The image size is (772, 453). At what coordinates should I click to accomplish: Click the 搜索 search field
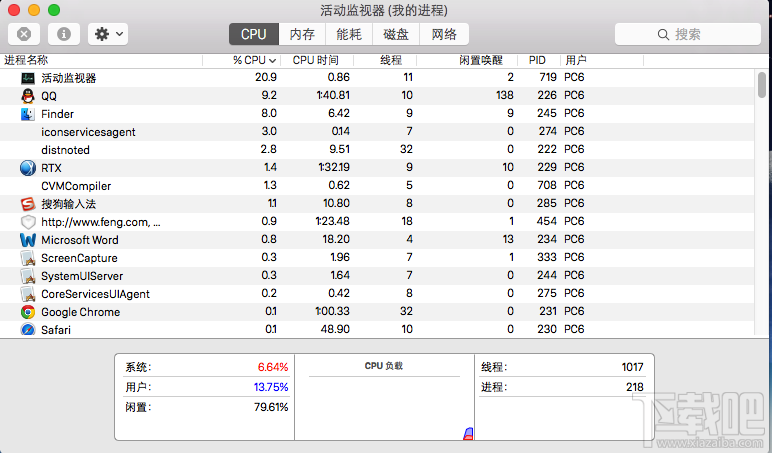coord(688,34)
